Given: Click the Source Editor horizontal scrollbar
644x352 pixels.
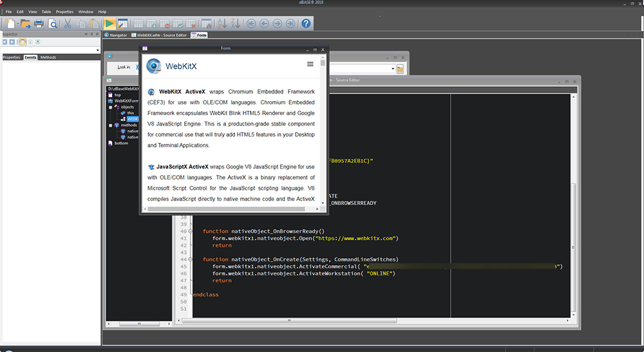Looking at the screenshot, I should (374, 320).
